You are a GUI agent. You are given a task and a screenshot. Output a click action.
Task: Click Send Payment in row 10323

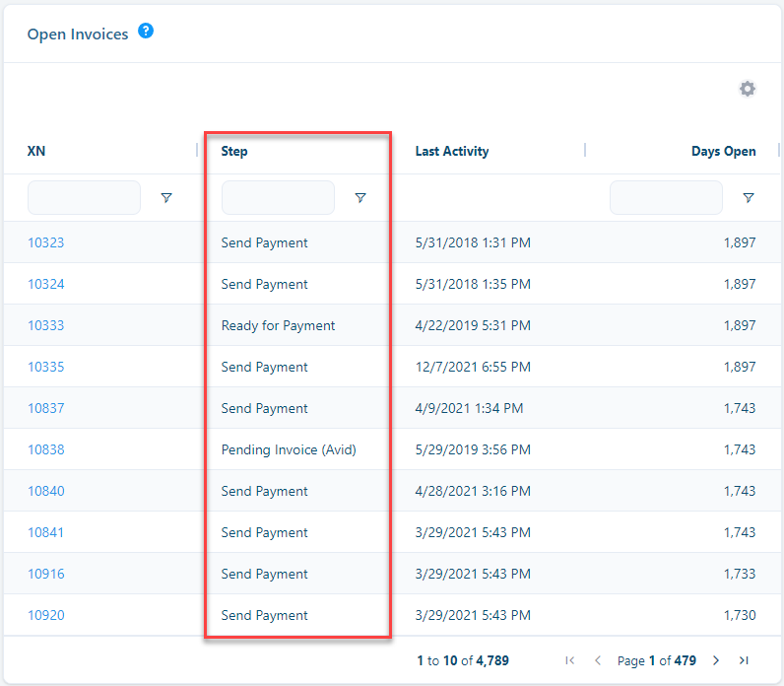coord(265,243)
